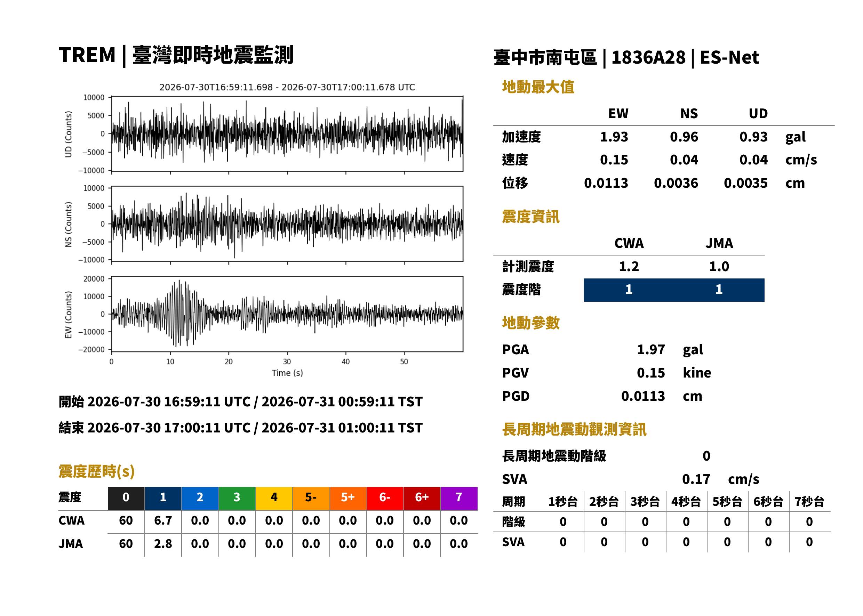The image size is (863, 616).
Task: Click the NS waveform plot
Action: pyautogui.click(x=287, y=224)
